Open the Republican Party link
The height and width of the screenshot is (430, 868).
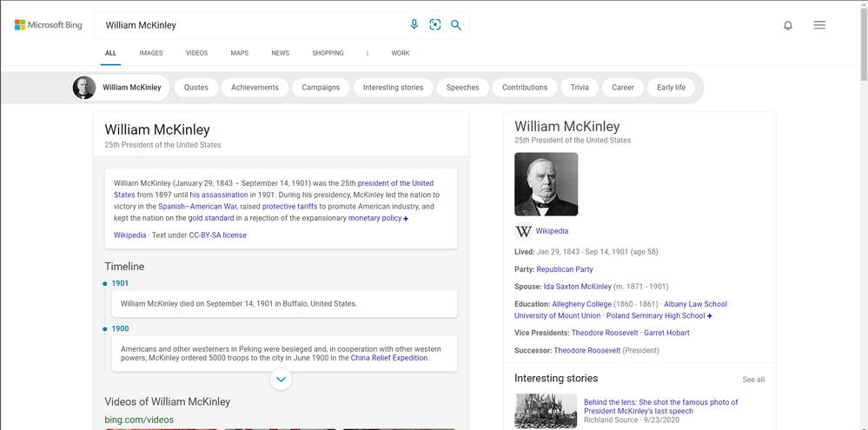[565, 269]
